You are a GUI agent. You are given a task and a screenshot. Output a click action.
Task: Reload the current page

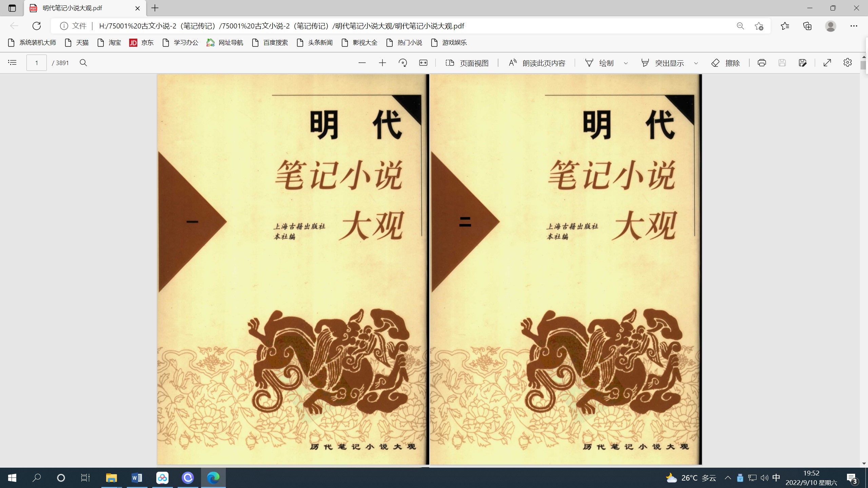[37, 26]
